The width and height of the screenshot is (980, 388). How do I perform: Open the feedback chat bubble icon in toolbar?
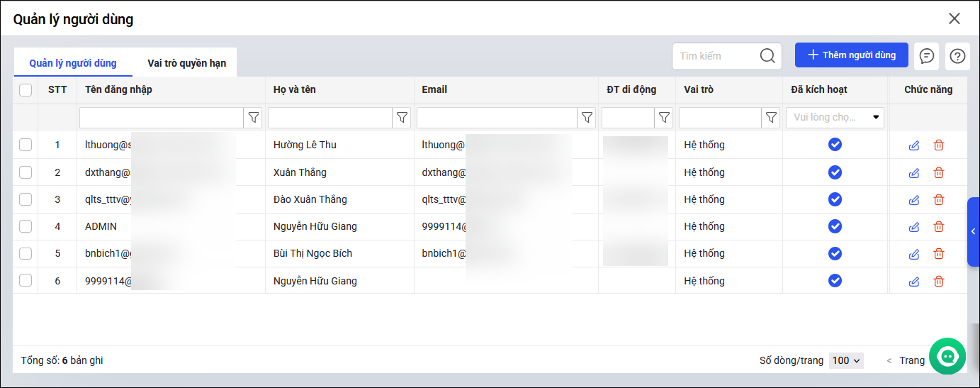(927, 56)
